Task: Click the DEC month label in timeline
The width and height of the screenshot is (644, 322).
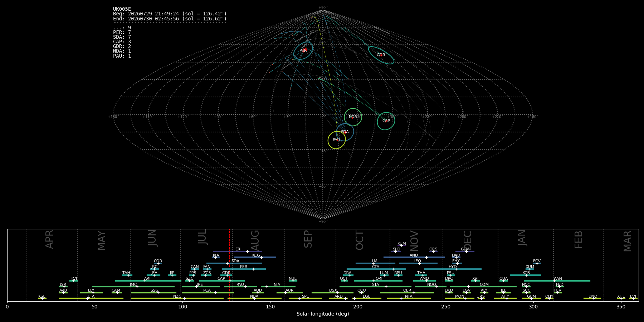Action: coord(468,240)
